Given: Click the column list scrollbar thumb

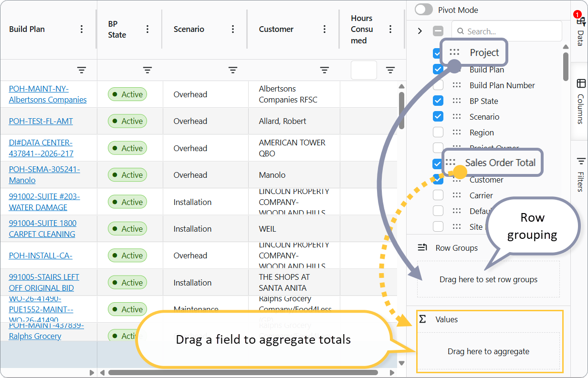Looking at the screenshot, I should point(566,66).
